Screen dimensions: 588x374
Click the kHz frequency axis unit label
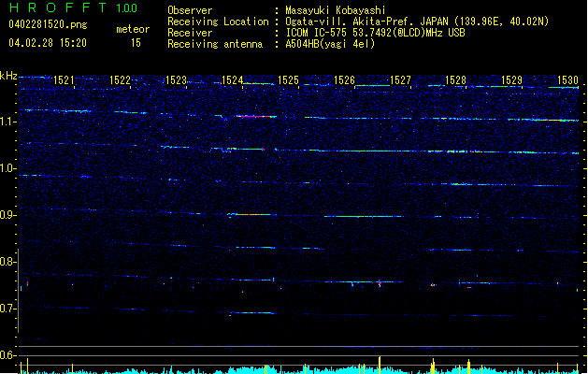8,76
